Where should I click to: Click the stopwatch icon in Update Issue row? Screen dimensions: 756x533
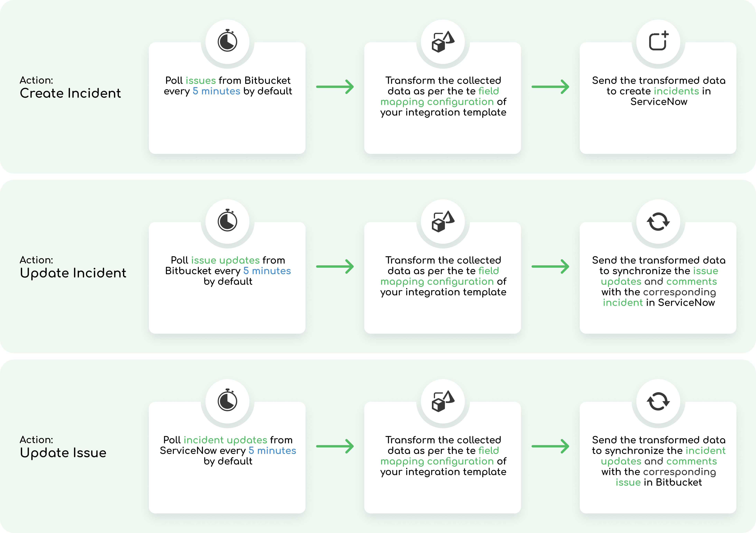coord(227,401)
